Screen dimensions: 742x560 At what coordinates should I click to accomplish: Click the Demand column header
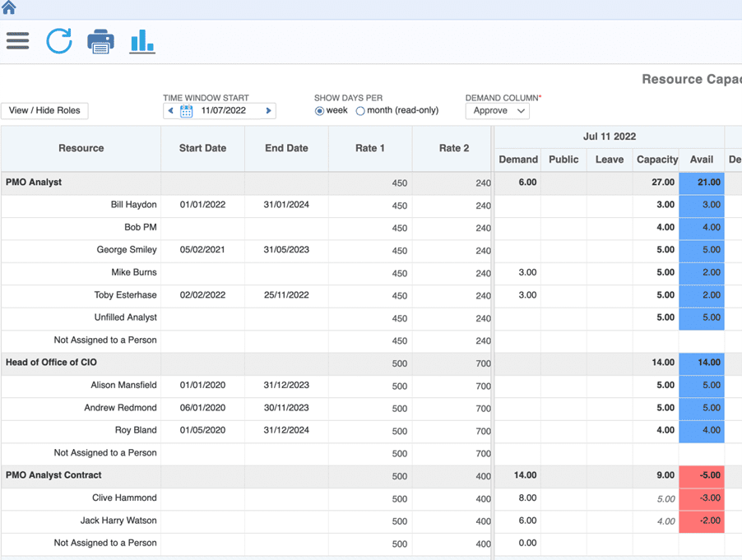coord(518,160)
